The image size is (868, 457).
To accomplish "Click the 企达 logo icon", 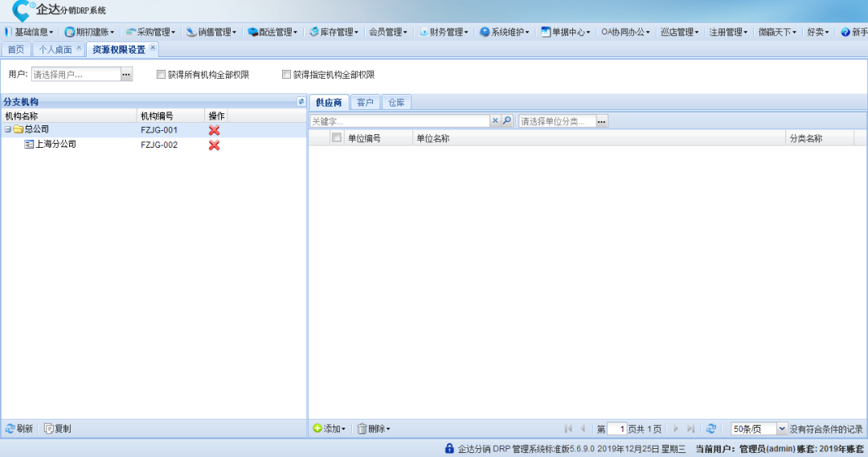I will (22, 10).
